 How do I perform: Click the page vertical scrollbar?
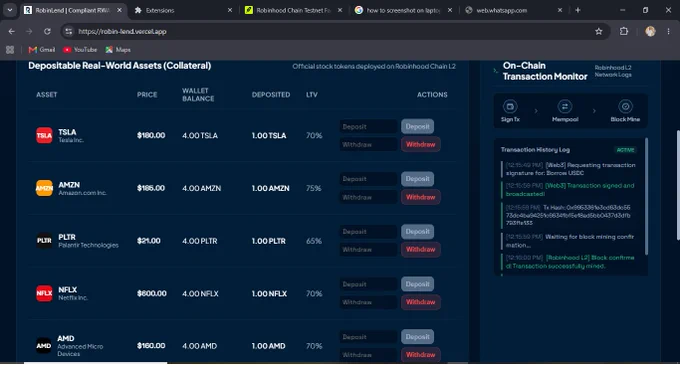pyautogui.click(x=677, y=185)
